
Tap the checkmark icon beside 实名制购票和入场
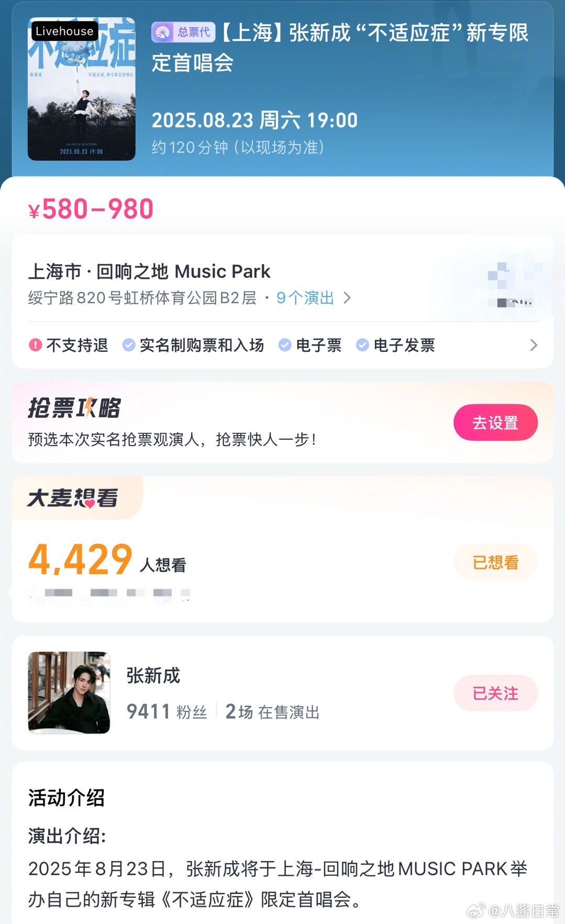tap(128, 345)
